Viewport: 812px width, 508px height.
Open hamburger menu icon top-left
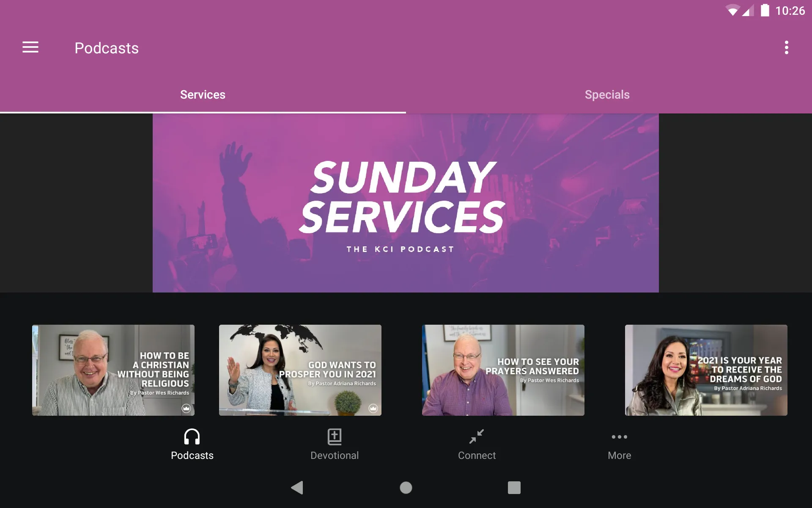pyautogui.click(x=30, y=48)
